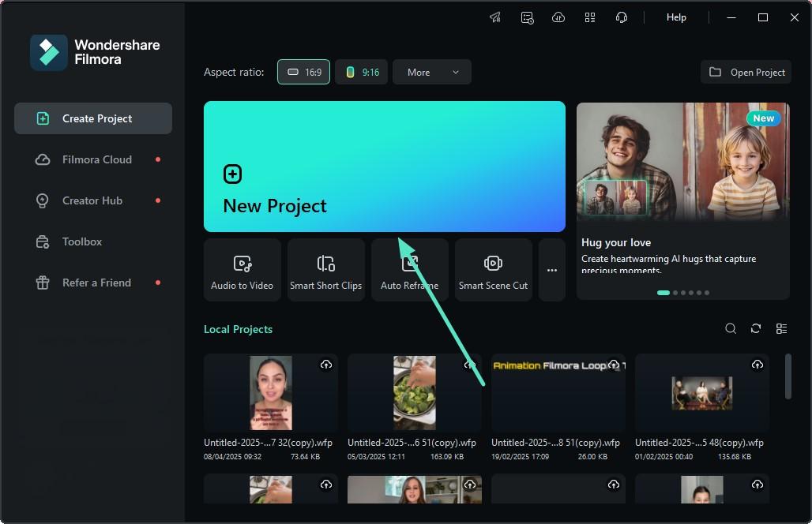This screenshot has height=524, width=812.
Task: Open the Filmora Cloud section
Action: pyautogui.click(x=93, y=159)
